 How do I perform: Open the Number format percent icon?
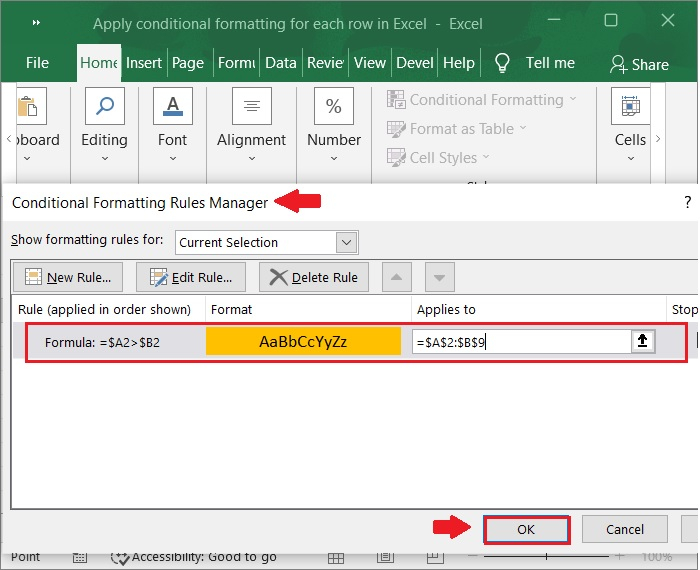coord(334,107)
